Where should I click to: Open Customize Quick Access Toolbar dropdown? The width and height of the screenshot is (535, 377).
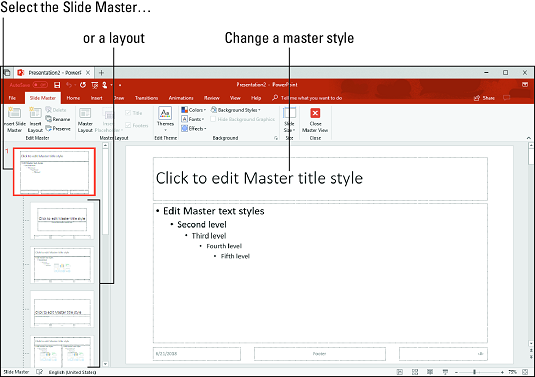click(x=120, y=85)
